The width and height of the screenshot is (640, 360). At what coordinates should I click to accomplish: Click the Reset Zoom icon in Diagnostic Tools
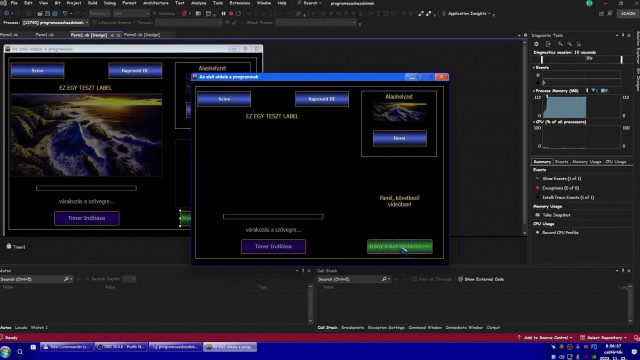click(579, 44)
